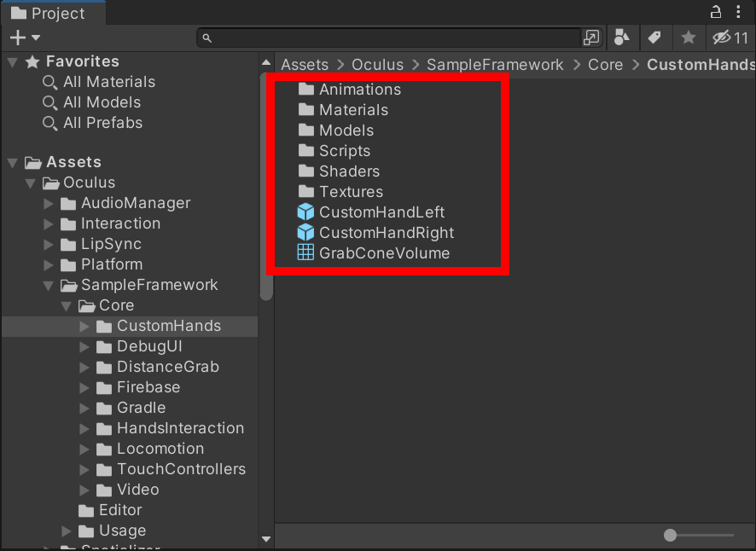Viewport: 756px width, 551px height.
Task: Click Core in the breadcrumb path
Action: (x=605, y=65)
